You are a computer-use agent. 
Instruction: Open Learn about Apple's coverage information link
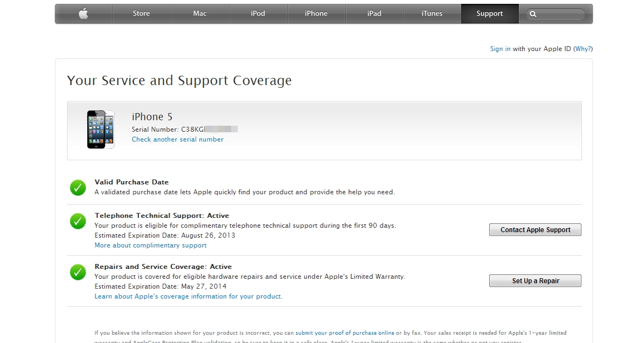[188, 296]
